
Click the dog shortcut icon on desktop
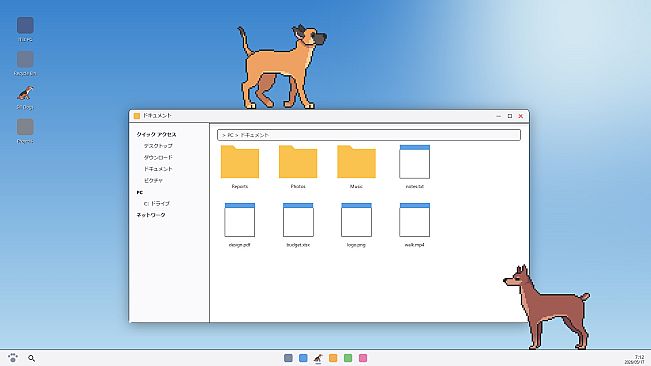pos(25,93)
